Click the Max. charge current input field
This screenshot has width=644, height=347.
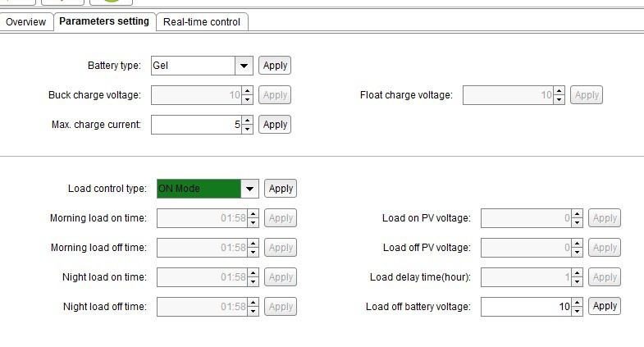pyautogui.click(x=195, y=125)
